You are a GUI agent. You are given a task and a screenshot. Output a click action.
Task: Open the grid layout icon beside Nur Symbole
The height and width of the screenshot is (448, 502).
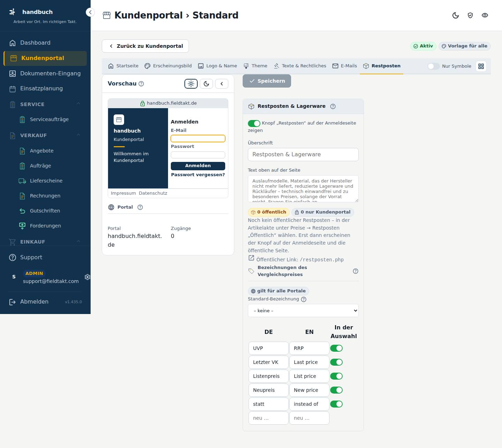pos(481,66)
